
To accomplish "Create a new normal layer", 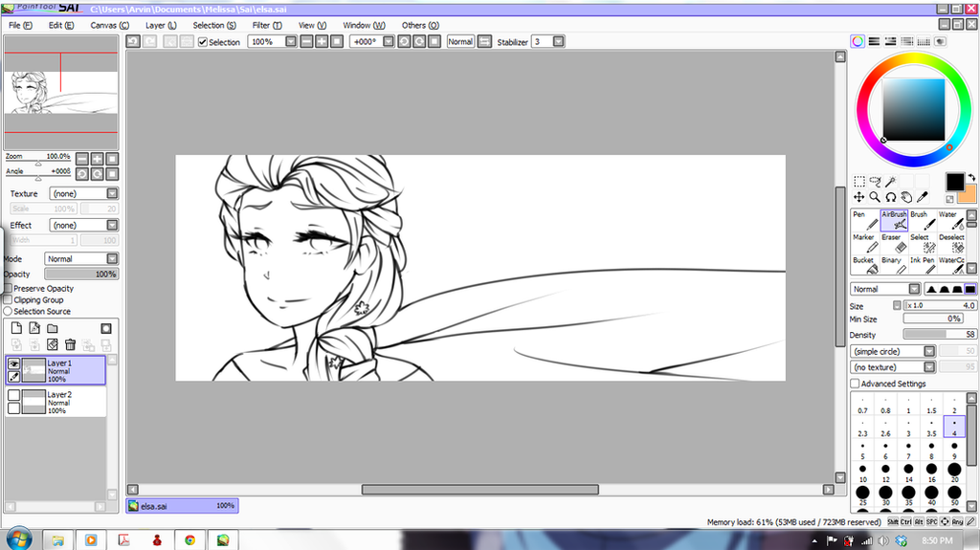I will coord(16,328).
